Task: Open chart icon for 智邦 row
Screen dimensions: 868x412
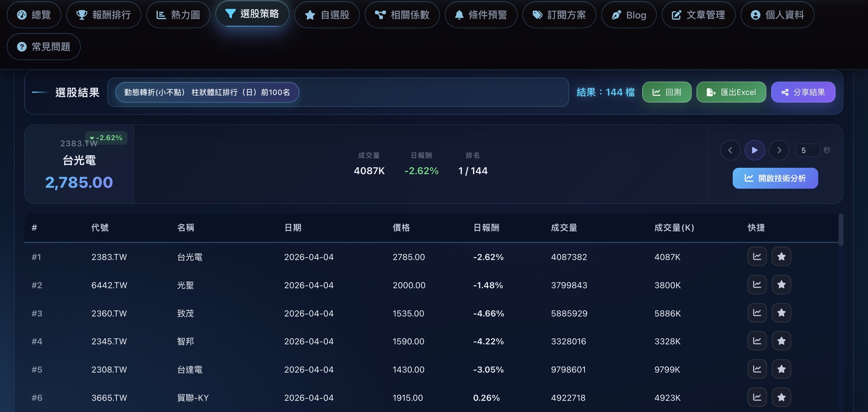Action: point(757,341)
